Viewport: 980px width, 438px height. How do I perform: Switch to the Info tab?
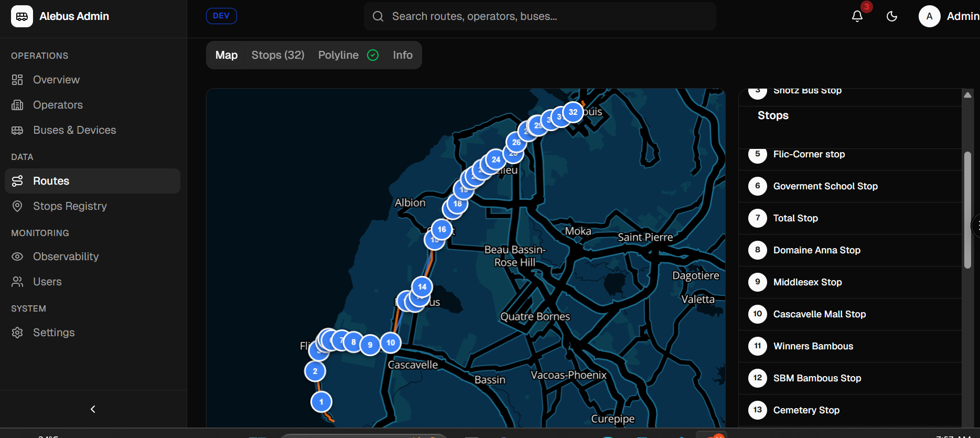pos(403,55)
